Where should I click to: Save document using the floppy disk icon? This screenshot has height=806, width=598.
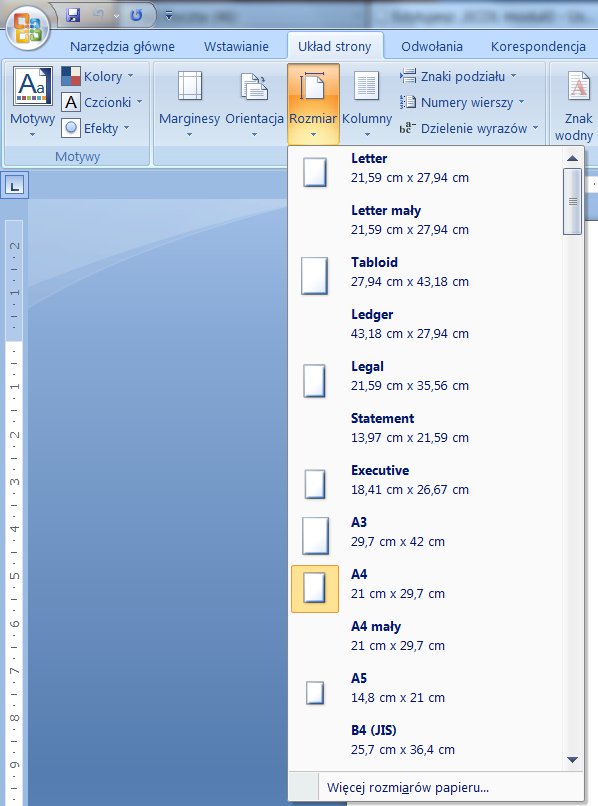click(x=74, y=15)
